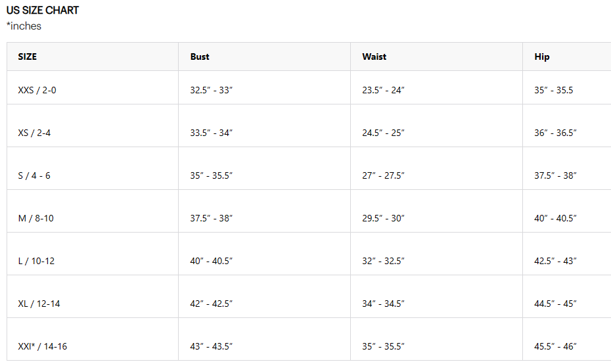Viewport: 611px width, 364px height.
Task: Select the S / 4 - 6 size cell
Action: 34,175
